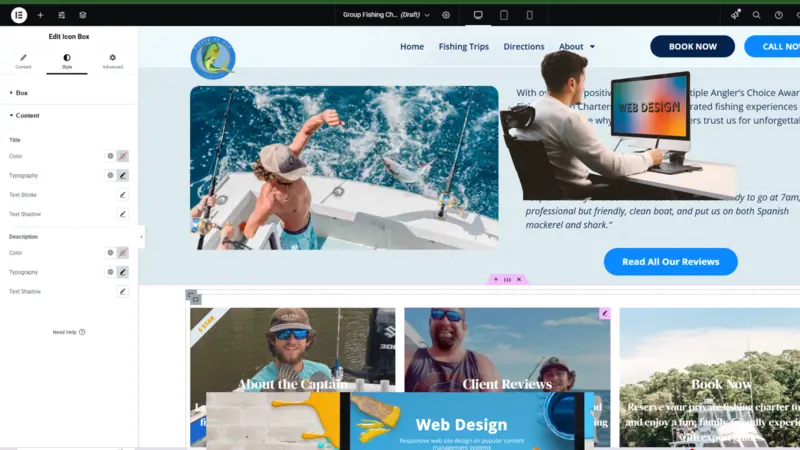Screen dimensions: 800x450
Task: Open Site Settings sliders icon
Action: point(61,15)
